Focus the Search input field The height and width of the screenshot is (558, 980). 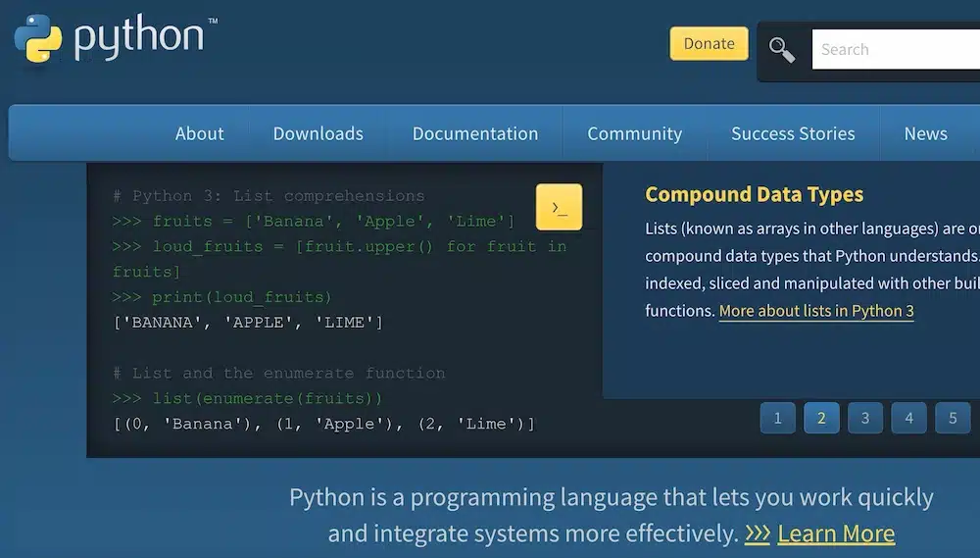click(896, 49)
